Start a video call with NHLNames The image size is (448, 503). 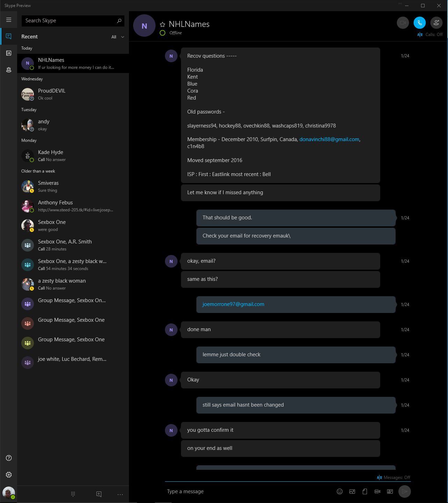click(403, 23)
